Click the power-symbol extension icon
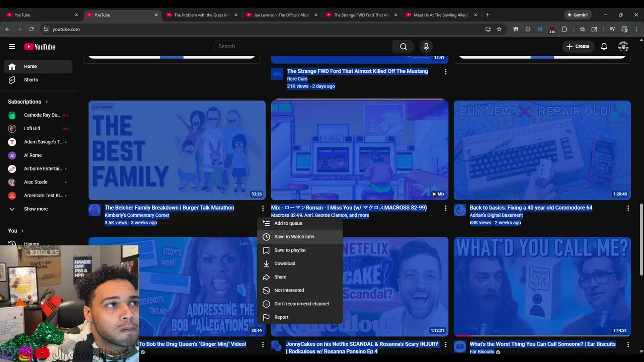Image resolution: width=644 pixels, height=362 pixels. [528, 29]
